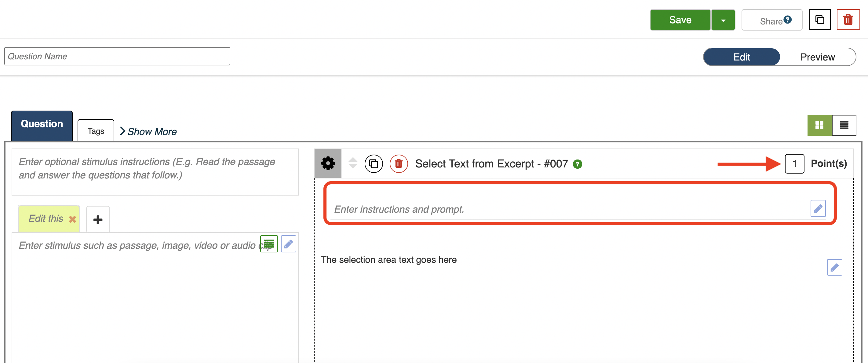868x363 pixels.
Task: Click the Question Name input field
Action: [x=117, y=56]
